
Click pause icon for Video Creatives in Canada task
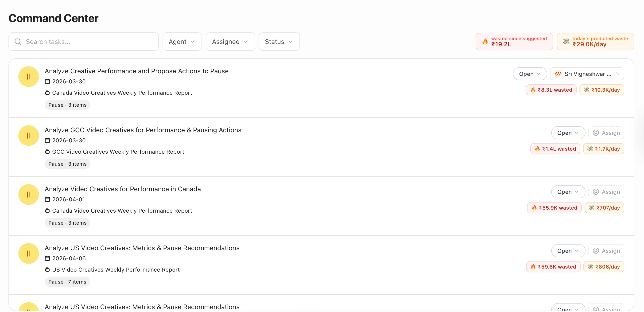pos(28,195)
